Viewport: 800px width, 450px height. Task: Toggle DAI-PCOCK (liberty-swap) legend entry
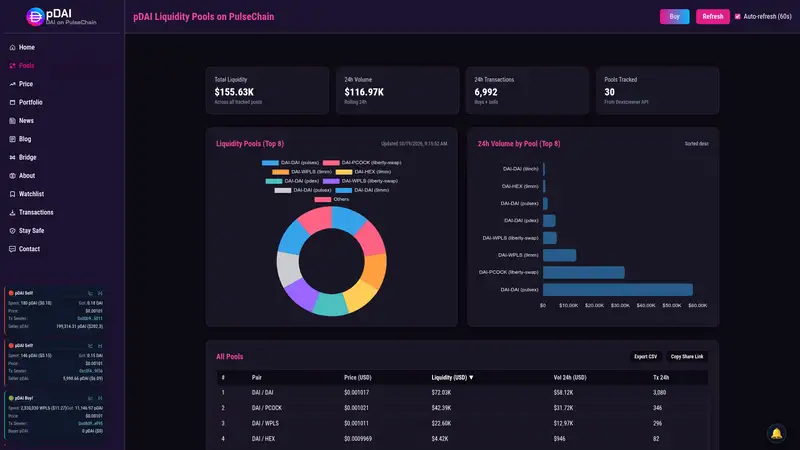(362, 163)
